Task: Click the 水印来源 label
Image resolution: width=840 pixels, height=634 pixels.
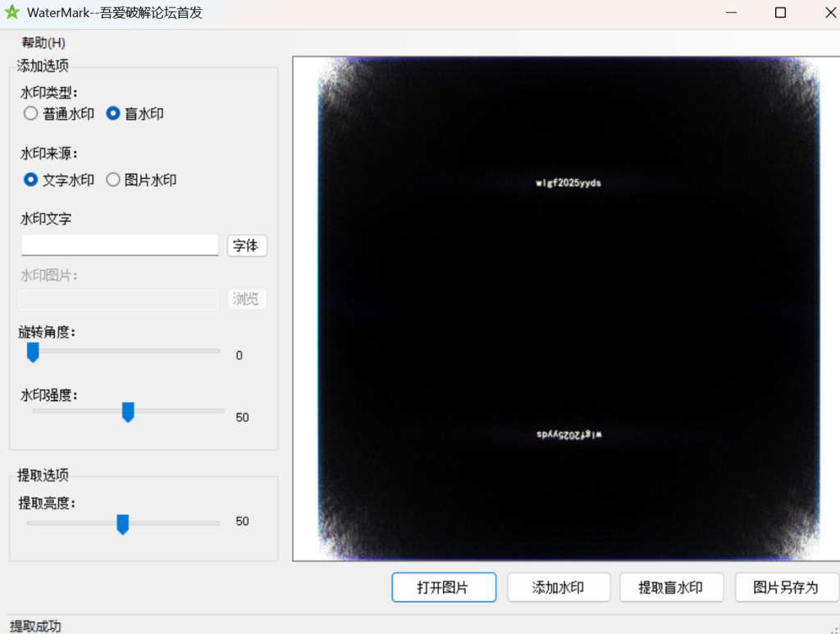Action: [48, 153]
